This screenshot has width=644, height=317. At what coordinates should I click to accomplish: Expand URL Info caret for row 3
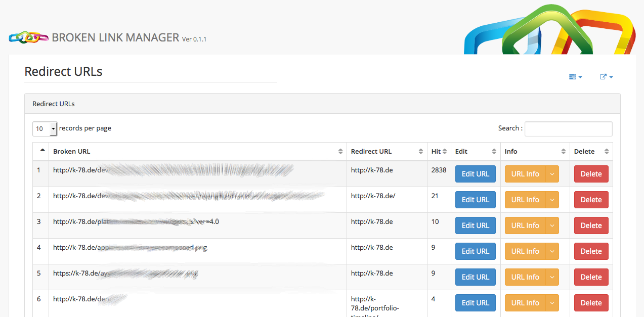(552, 225)
